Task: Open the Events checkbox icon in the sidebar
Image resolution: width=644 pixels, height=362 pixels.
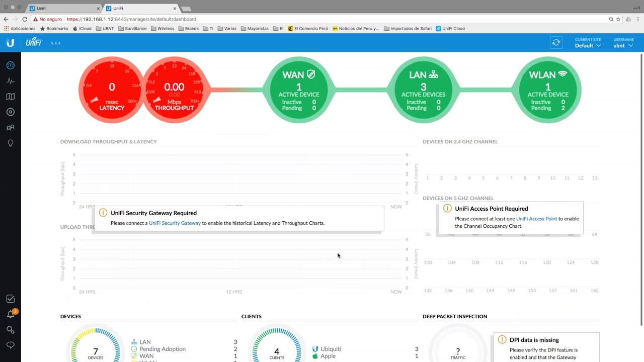Action: 10,299
